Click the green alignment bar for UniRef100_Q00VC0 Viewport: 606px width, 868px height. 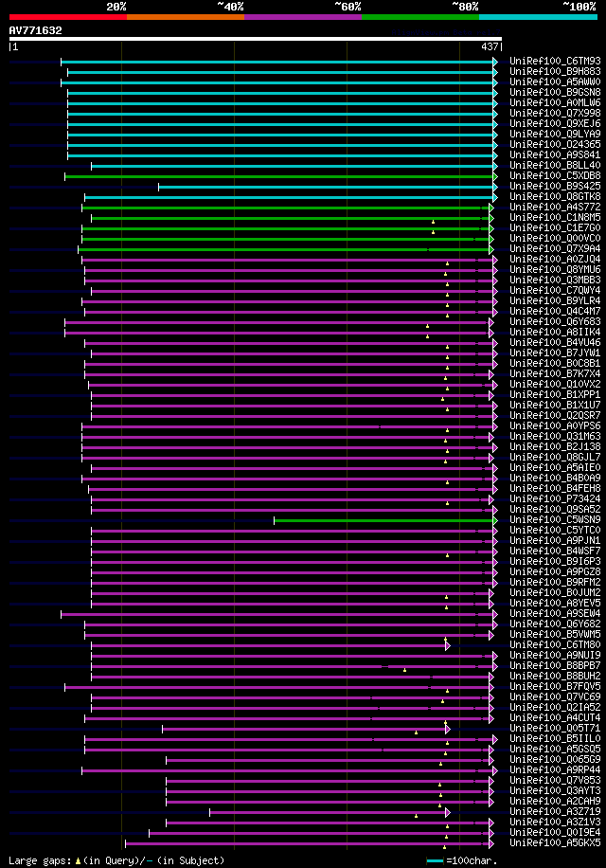285,239
